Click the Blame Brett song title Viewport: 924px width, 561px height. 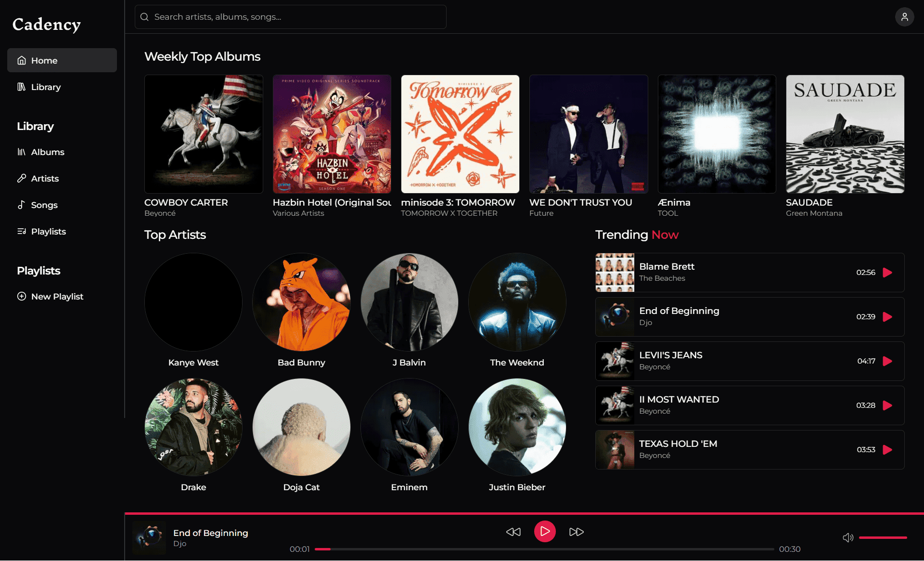667,266
